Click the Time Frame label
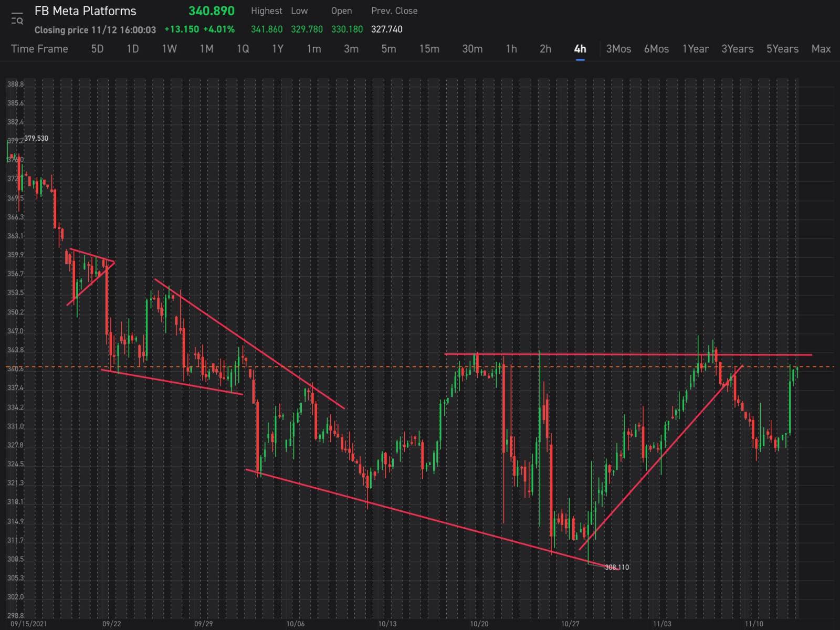This screenshot has width=840, height=630. coord(39,49)
